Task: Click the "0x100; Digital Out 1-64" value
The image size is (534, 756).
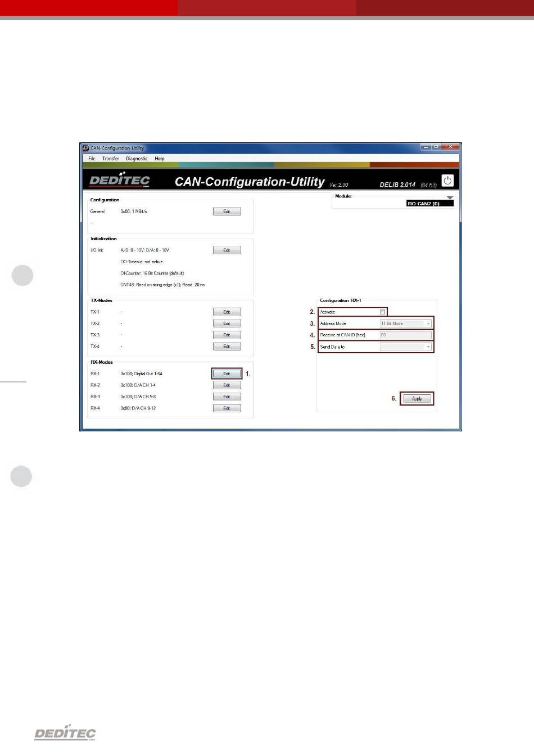Action: point(142,374)
